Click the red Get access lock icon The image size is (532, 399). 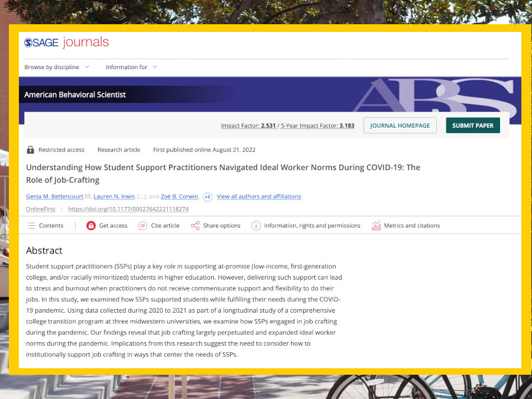(91, 226)
